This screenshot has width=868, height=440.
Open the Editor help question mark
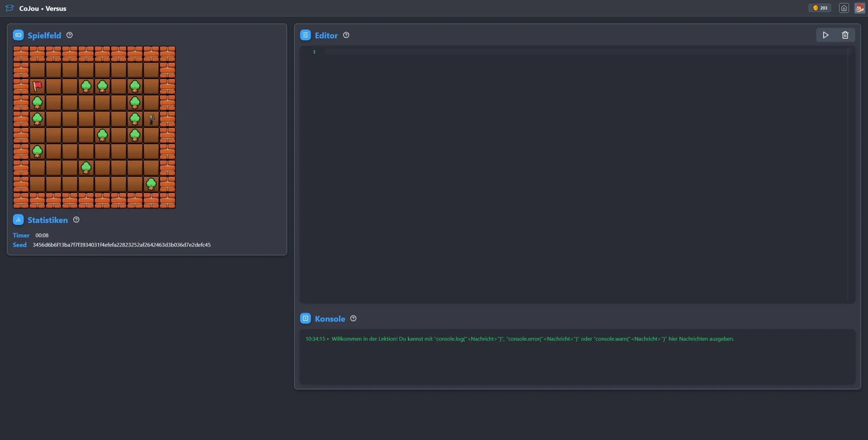pyautogui.click(x=346, y=35)
